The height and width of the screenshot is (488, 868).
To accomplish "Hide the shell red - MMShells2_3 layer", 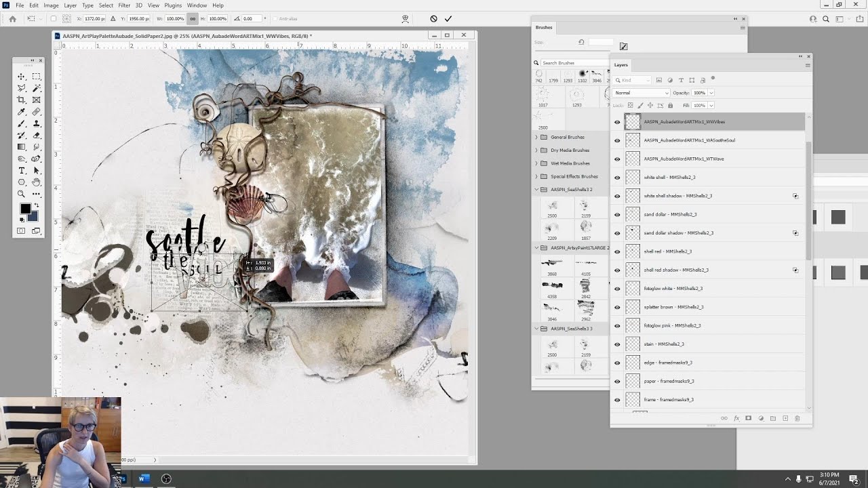I will point(617,251).
